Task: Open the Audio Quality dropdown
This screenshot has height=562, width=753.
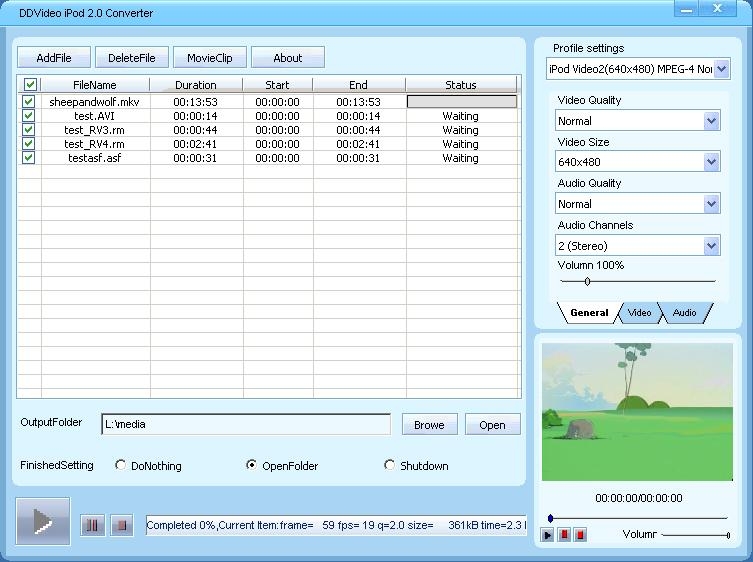Action: (x=711, y=204)
